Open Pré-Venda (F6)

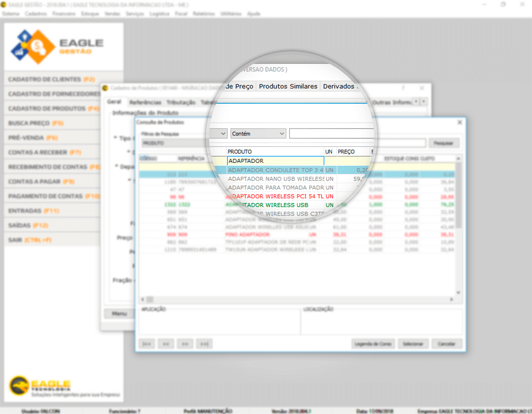pos(52,137)
